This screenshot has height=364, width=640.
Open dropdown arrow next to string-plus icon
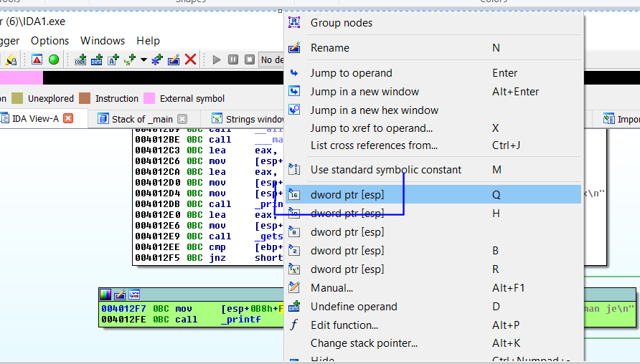tap(143, 59)
